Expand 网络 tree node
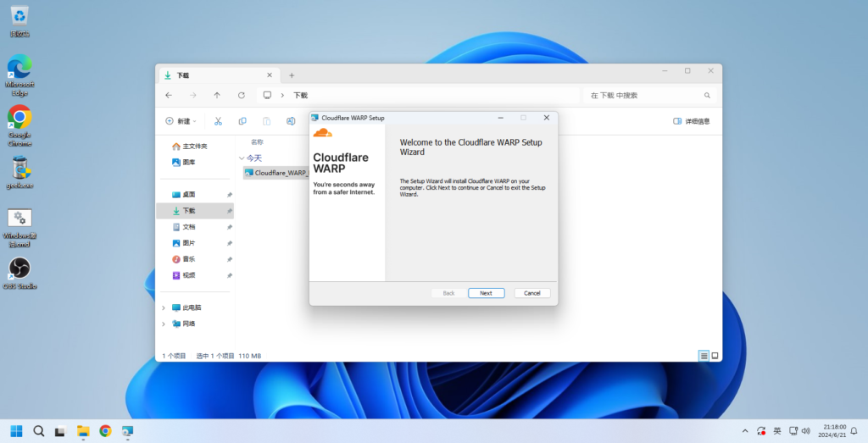The height and width of the screenshot is (443, 868). [x=164, y=324]
